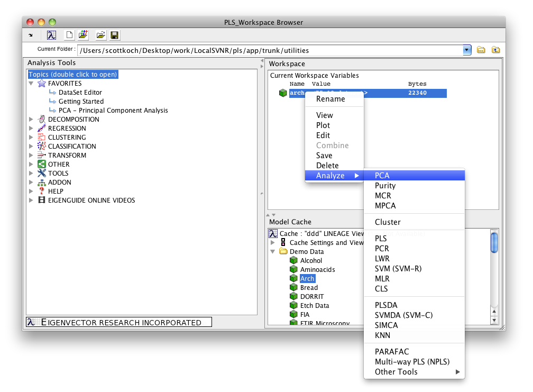The image size is (533, 392).
Task: Choose Rename in the context menu
Action: pos(330,99)
